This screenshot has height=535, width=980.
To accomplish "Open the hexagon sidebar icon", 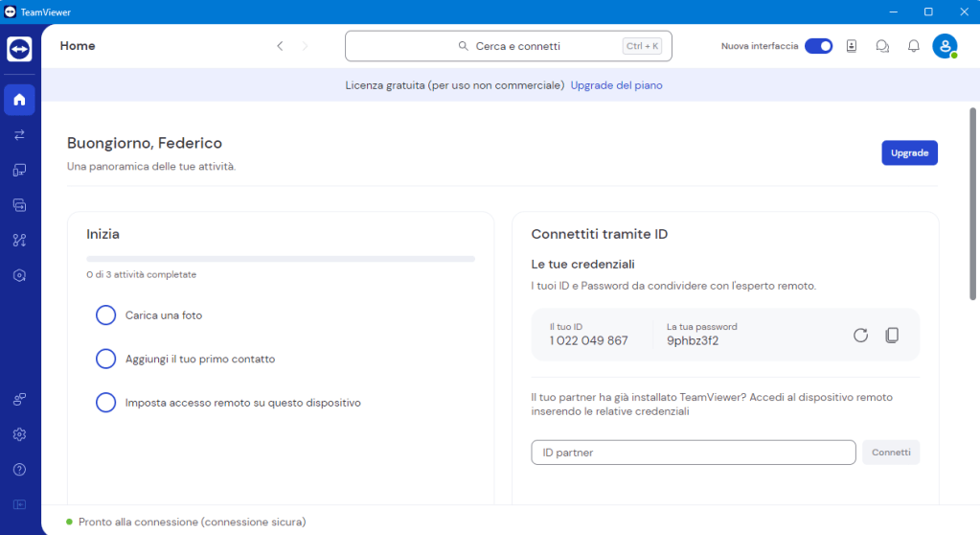I will (19, 275).
